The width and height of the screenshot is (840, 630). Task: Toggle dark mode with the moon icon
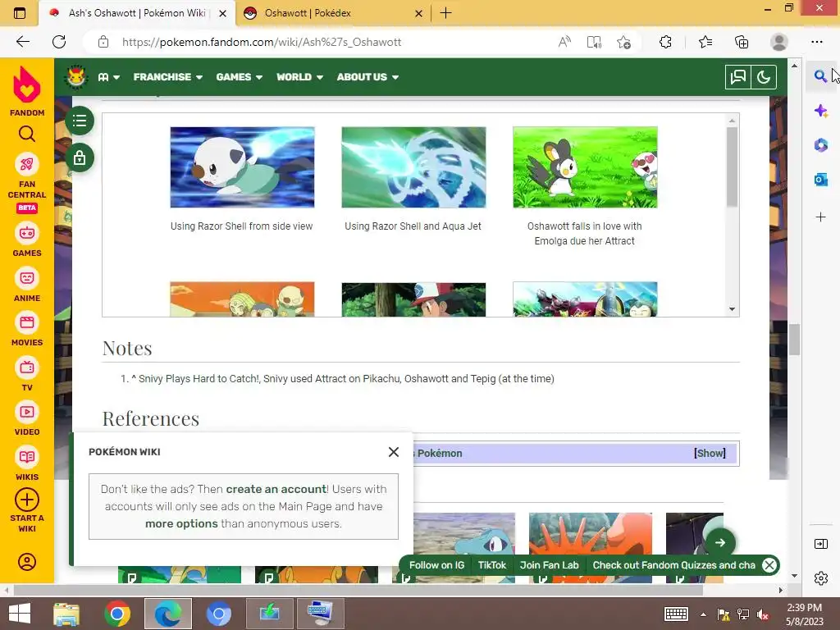(x=764, y=77)
